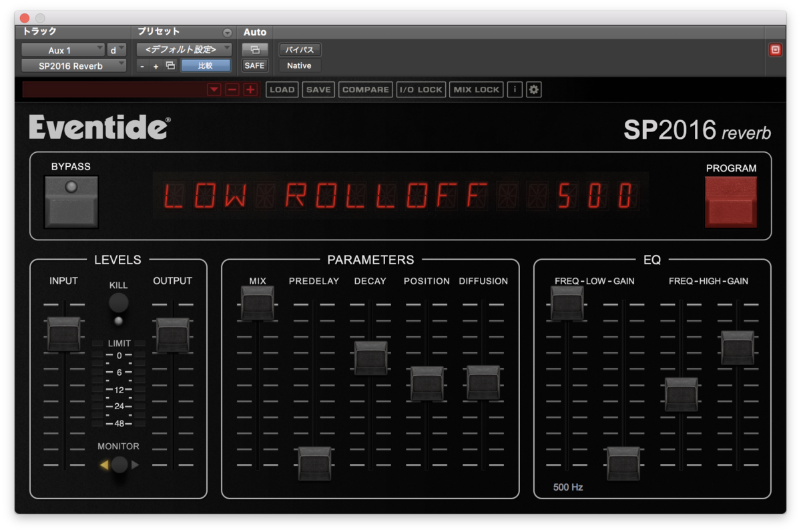This screenshot has width=801, height=532.
Task: Open the Eventide settings gear icon
Action: [533, 89]
